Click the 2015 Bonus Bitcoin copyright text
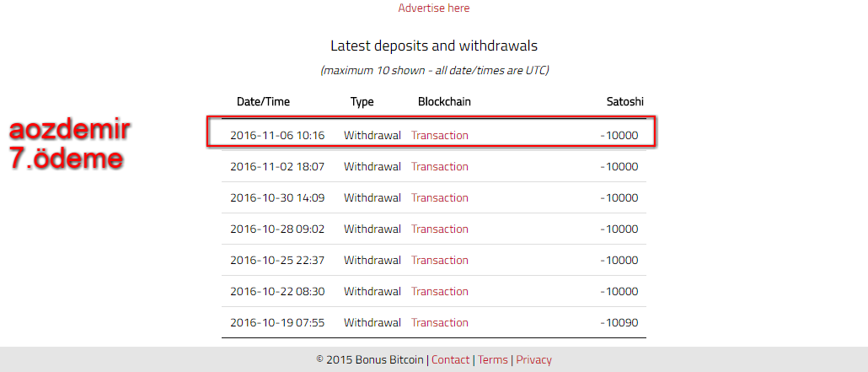This screenshot has height=372, width=868. pyautogui.click(x=370, y=360)
